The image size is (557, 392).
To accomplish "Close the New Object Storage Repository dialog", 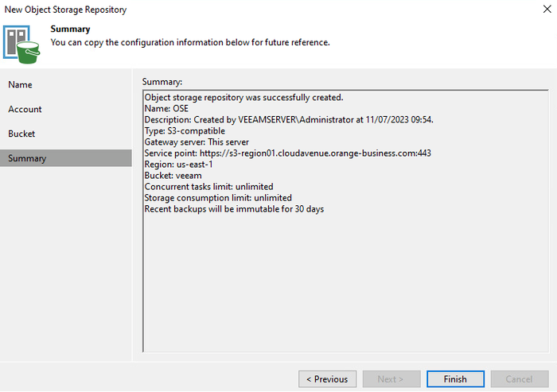I will click(x=547, y=10).
